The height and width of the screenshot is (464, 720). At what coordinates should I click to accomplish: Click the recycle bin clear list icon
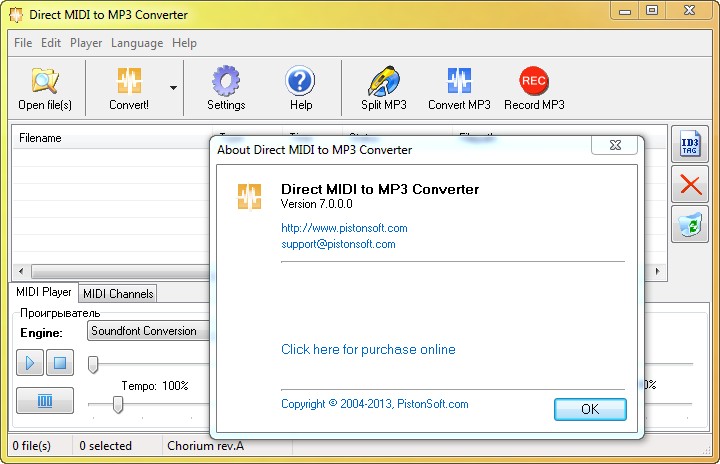tap(690, 225)
